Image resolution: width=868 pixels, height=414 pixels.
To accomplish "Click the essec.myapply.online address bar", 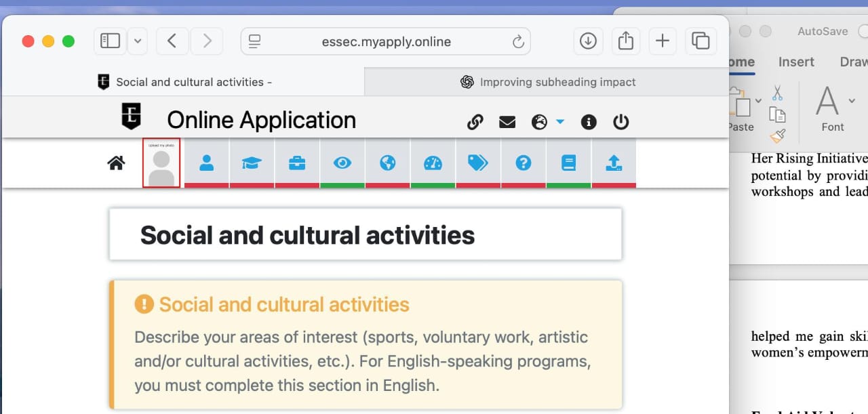I will [x=386, y=42].
